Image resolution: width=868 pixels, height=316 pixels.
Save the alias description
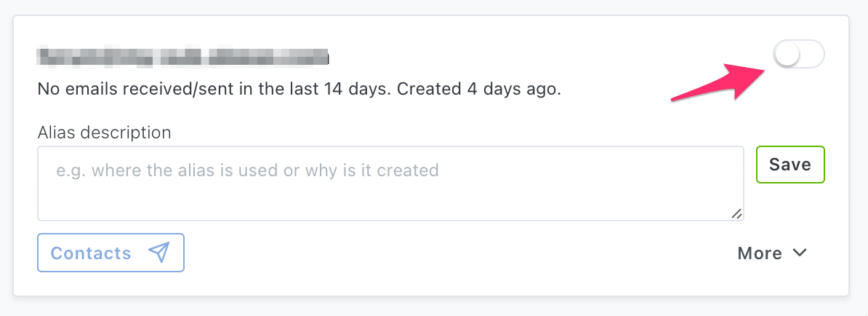tap(790, 165)
